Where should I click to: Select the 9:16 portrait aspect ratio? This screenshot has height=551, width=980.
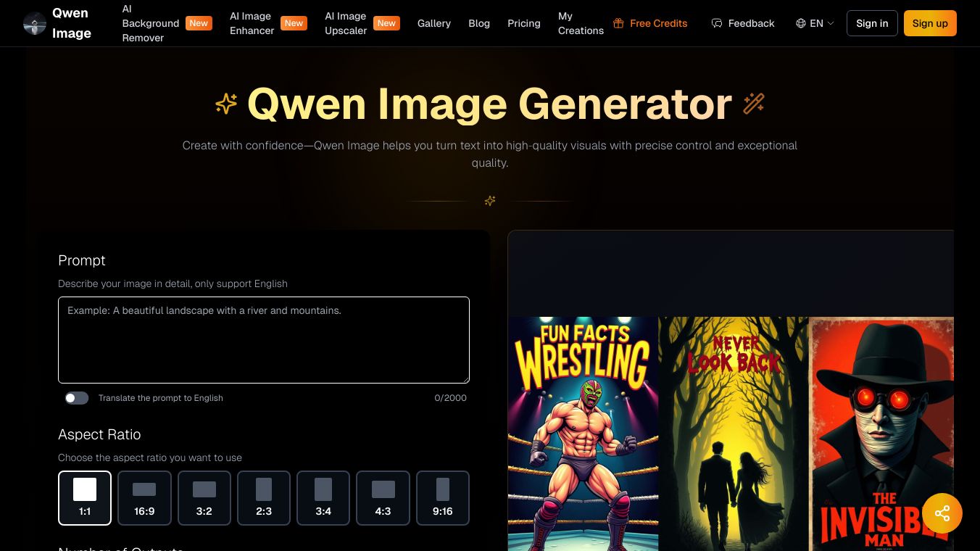(443, 498)
